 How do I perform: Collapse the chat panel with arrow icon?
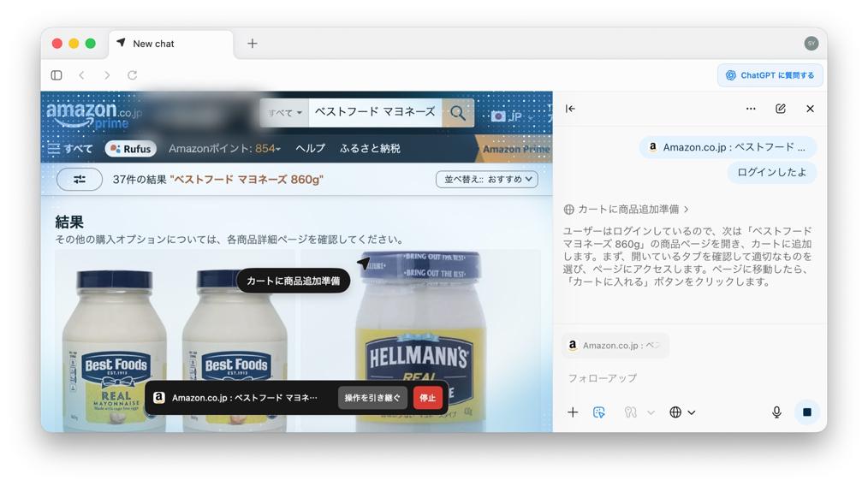pyautogui.click(x=570, y=109)
